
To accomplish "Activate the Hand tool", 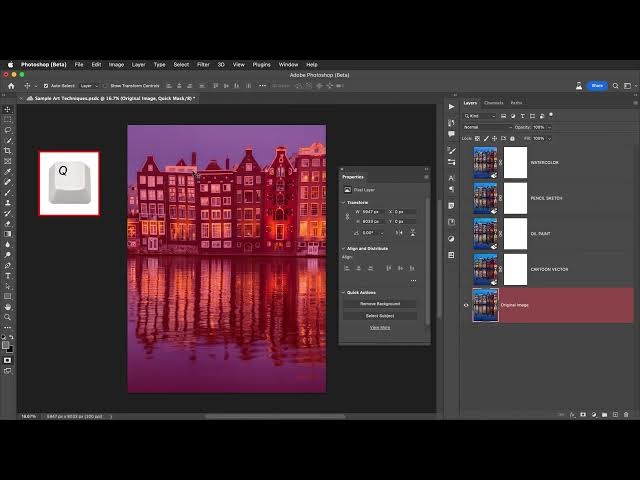I will tap(8, 307).
